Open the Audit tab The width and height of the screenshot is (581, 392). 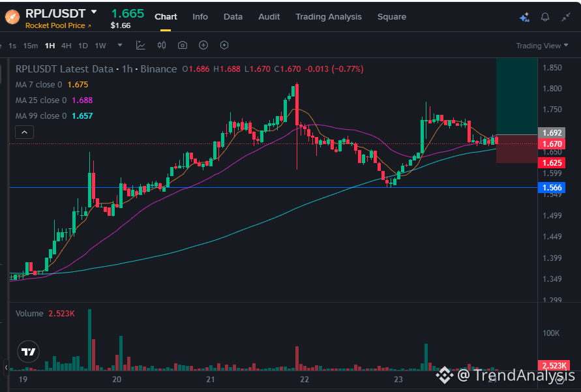[x=269, y=17]
